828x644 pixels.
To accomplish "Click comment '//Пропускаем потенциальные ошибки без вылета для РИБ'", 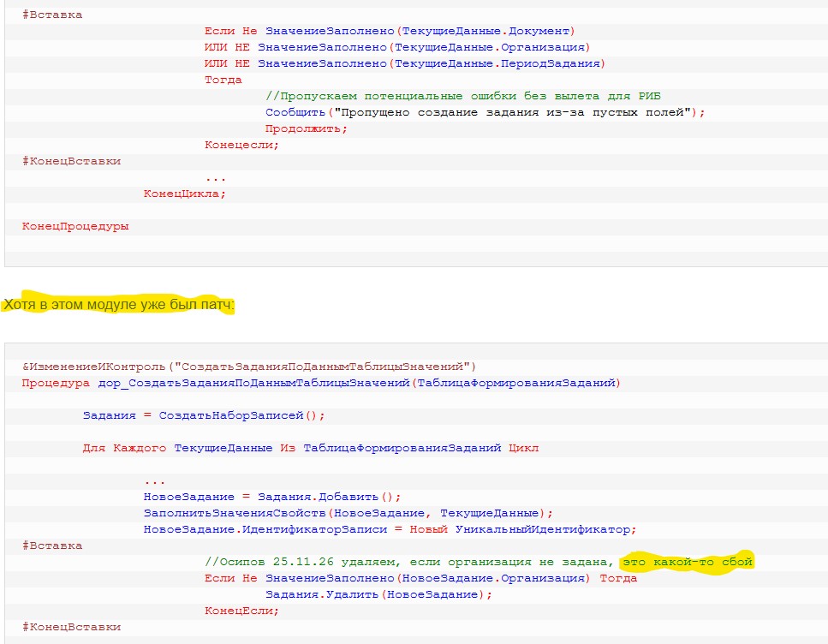I will pyautogui.click(x=463, y=96).
